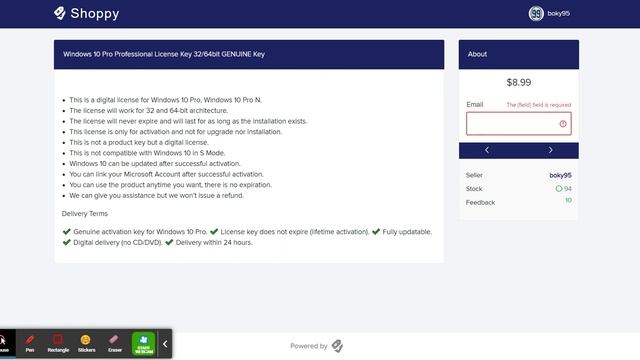
Task: Click the Delivery Terms heading text
Action: (84, 213)
